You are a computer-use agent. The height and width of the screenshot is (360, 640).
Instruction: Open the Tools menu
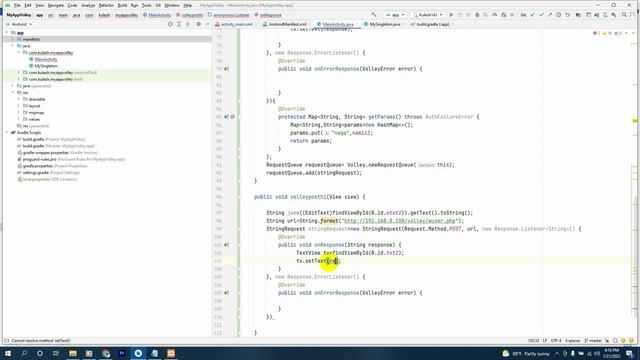pyautogui.click(x=147, y=5)
